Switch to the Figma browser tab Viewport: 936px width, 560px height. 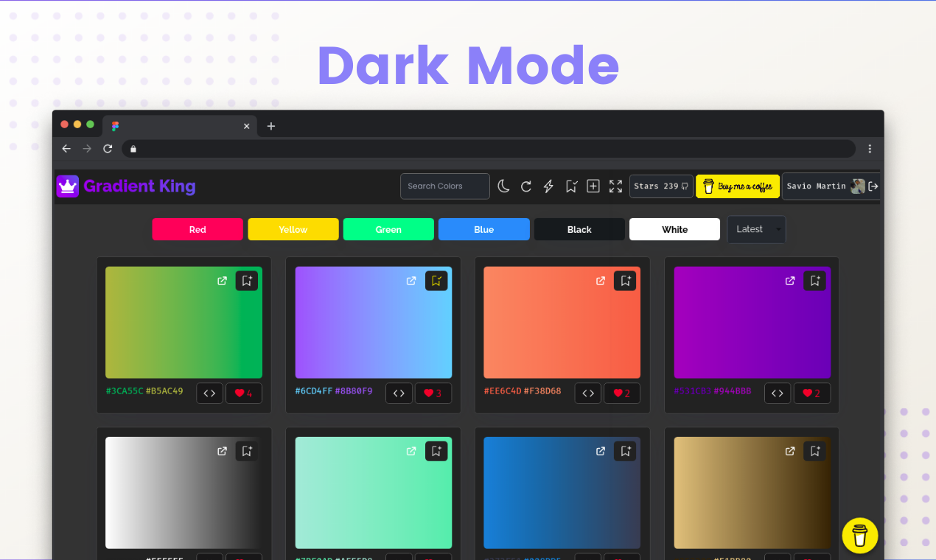[x=115, y=126]
